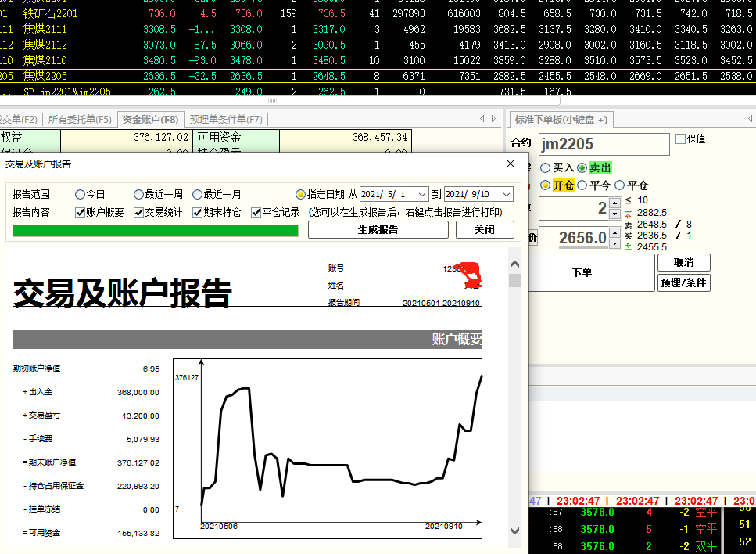The width and height of the screenshot is (756, 554).
Task: Select the 焦煤2110 quote row
Action: pyautogui.click(x=378, y=60)
